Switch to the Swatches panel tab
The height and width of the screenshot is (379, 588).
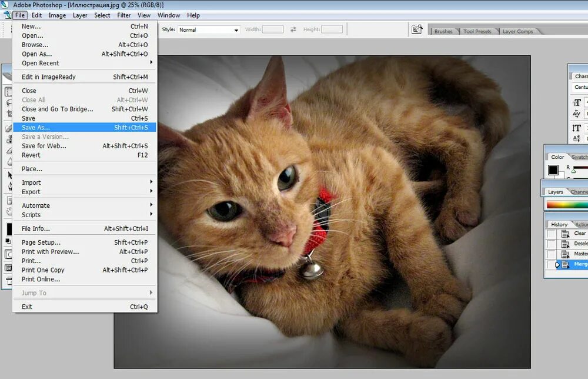(579, 157)
